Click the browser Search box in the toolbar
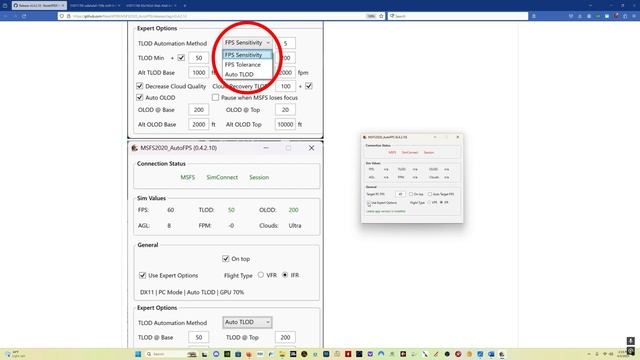Viewport: 640px width, 360px height. (x=458, y=16)
